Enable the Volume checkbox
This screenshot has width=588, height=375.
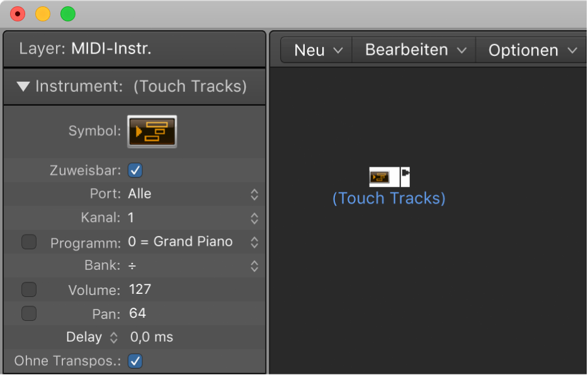click(x=28, y=289)
